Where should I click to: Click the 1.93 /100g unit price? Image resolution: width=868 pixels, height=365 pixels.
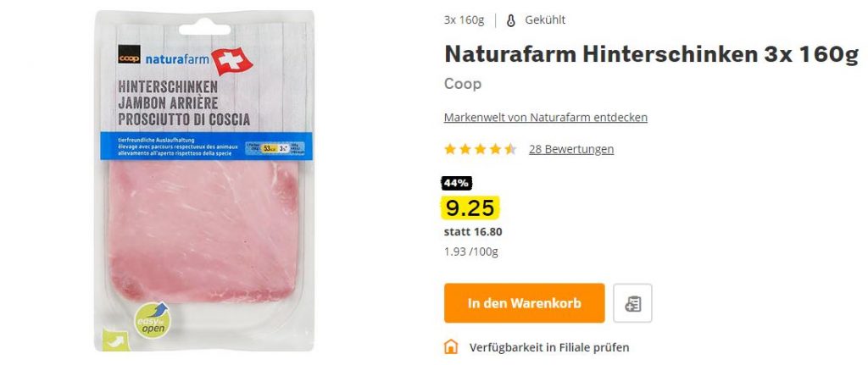[x=471, y=252]
